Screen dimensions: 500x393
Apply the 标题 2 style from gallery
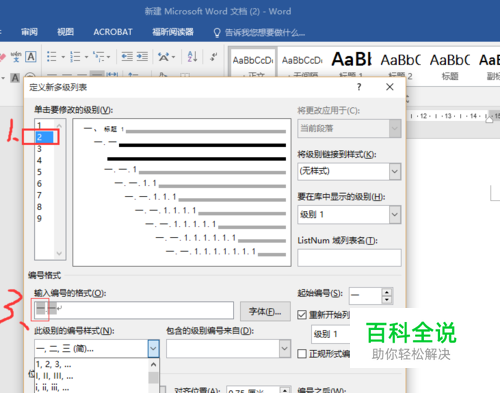401,63
